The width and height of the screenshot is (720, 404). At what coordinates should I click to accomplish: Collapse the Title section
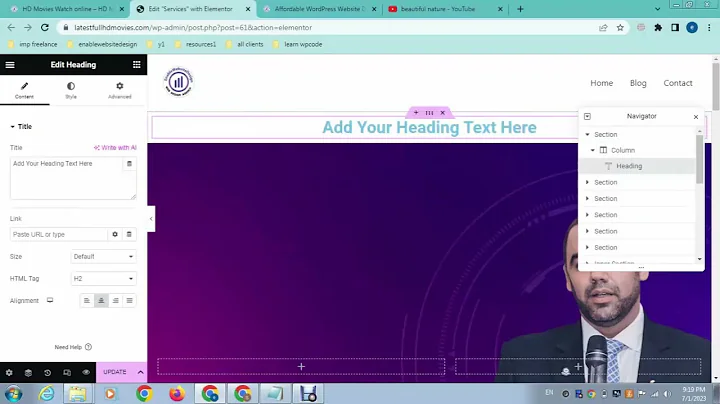pos(21,127)
